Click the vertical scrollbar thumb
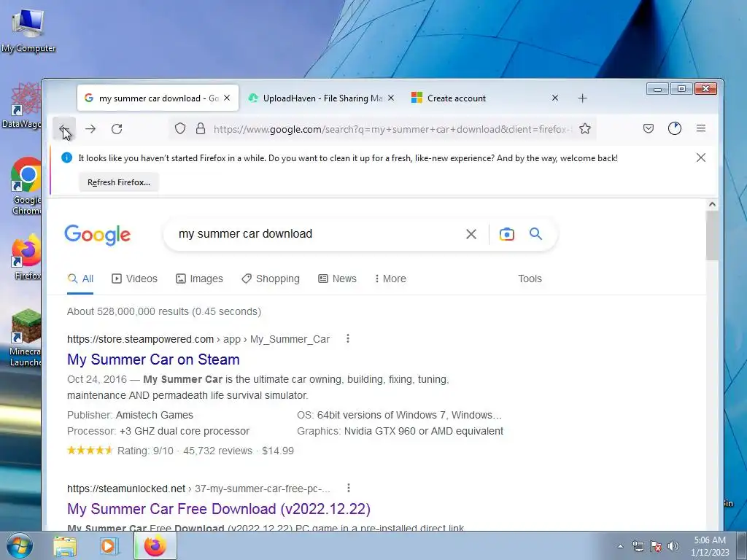 click(x=712, y=236)
